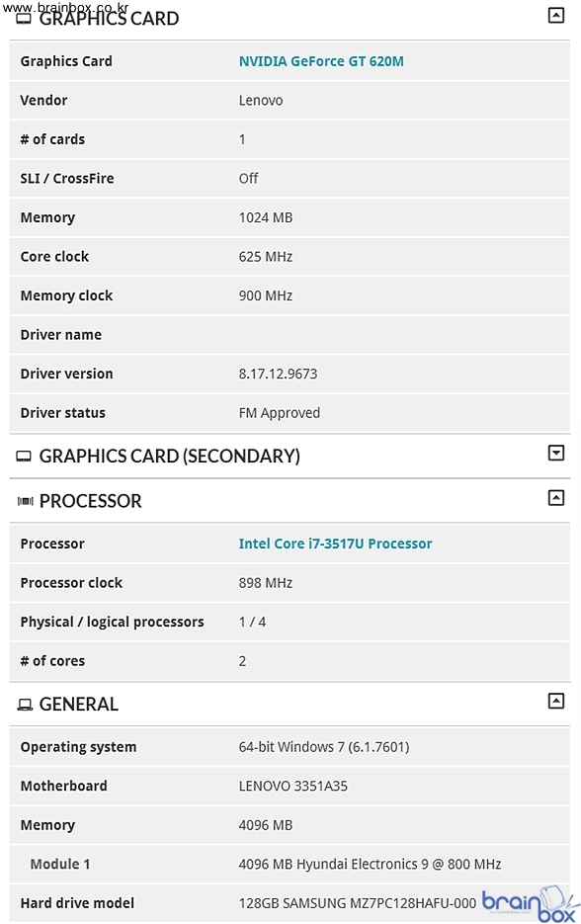Collapse the Graphics Card section arrow
This screenshot has width=581, height=924.
click(x=555, y=16)
